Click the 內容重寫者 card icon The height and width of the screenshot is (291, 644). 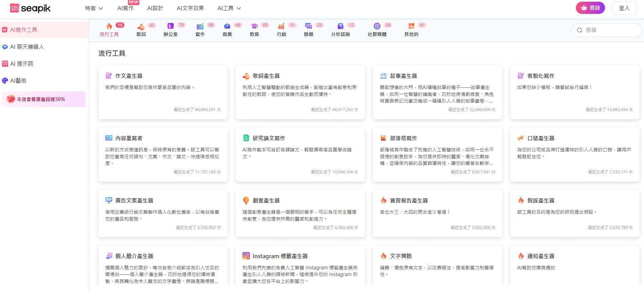(x=109, y=138)
